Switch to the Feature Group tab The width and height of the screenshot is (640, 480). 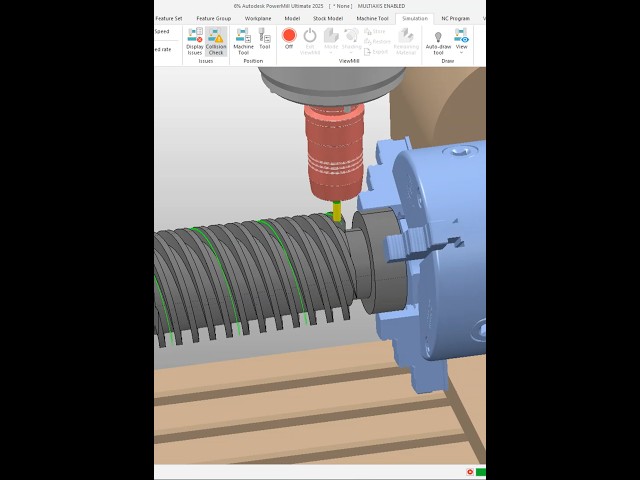click(213, 18)
